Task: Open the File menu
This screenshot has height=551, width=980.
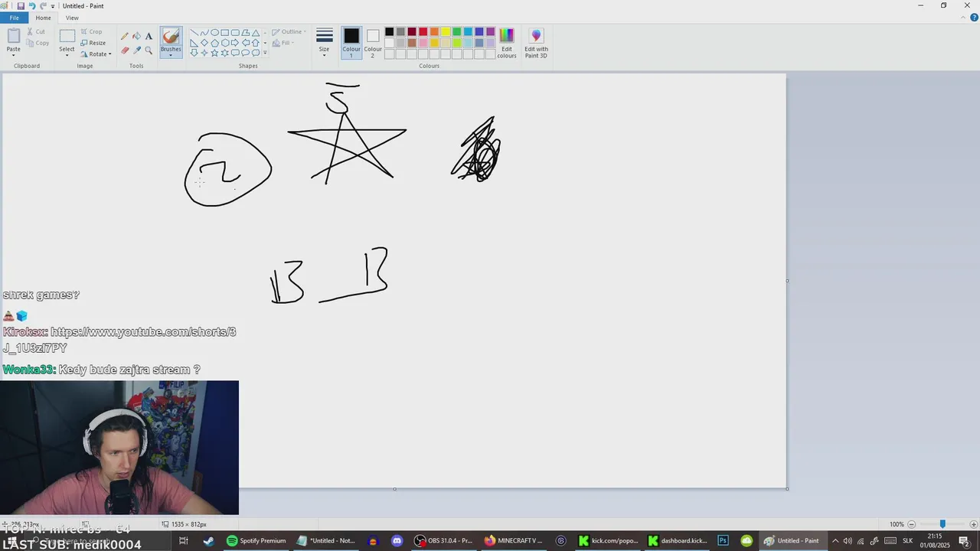Action: (x=14, y=18)
